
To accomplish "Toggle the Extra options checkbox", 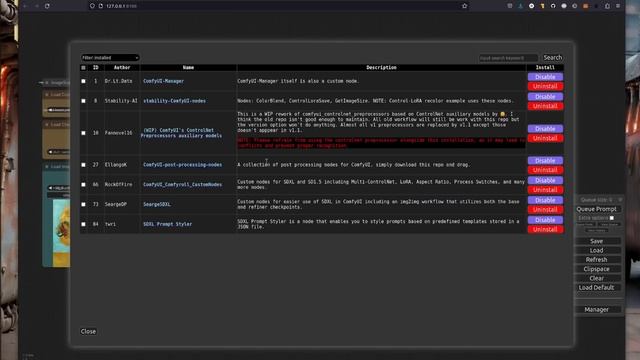I will (611, 218).
